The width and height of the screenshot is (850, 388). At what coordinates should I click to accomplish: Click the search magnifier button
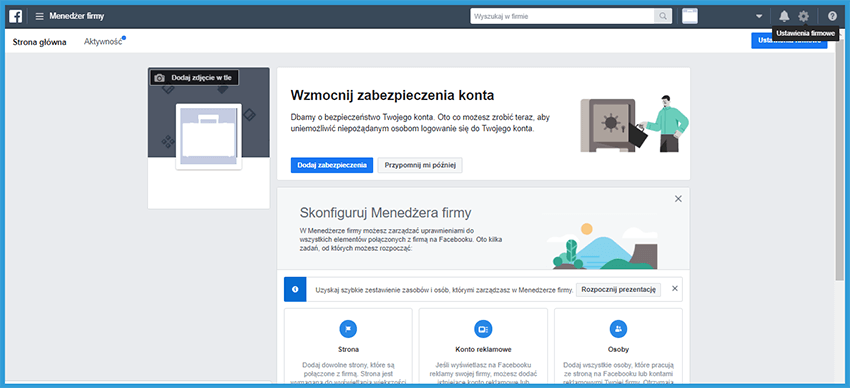(x=662, y=16)
